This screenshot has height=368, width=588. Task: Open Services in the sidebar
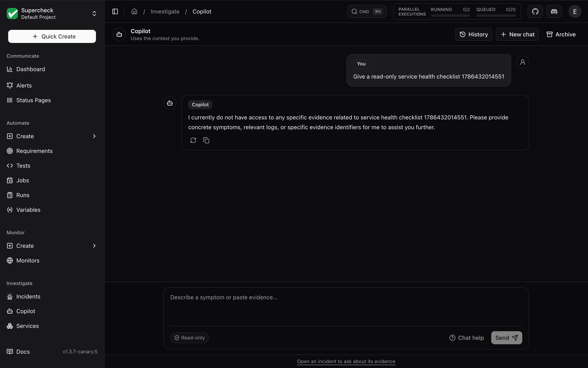52,326
